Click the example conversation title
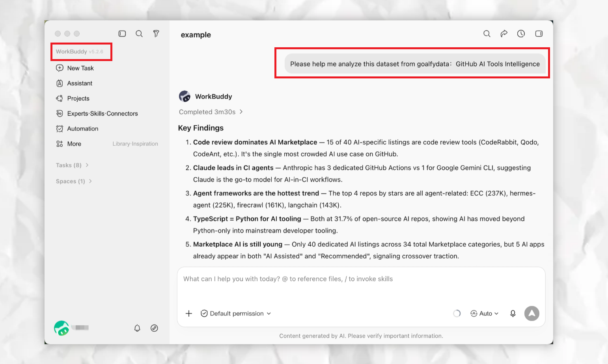The height and width of the screenshot is (364, 608). pos(196,35)
